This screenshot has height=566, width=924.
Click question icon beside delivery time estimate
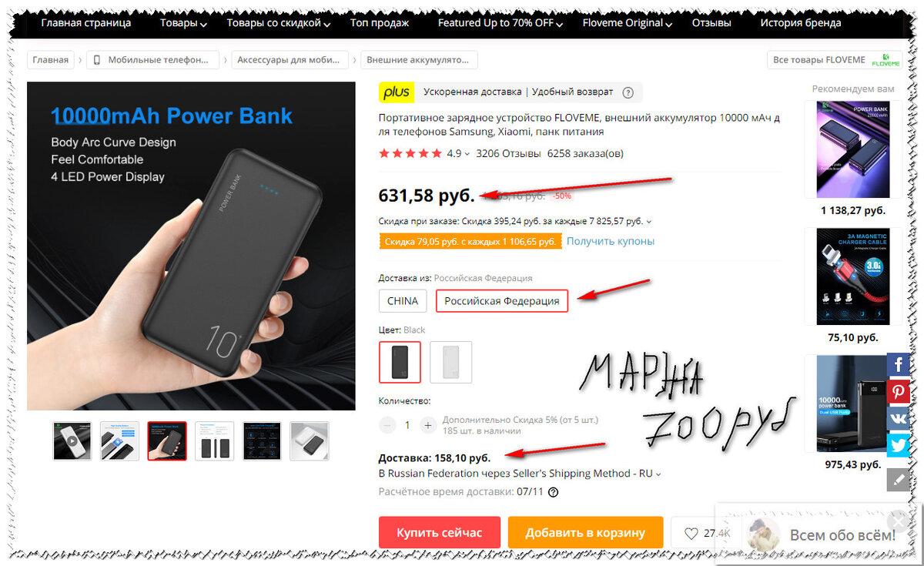pos(553,492)
